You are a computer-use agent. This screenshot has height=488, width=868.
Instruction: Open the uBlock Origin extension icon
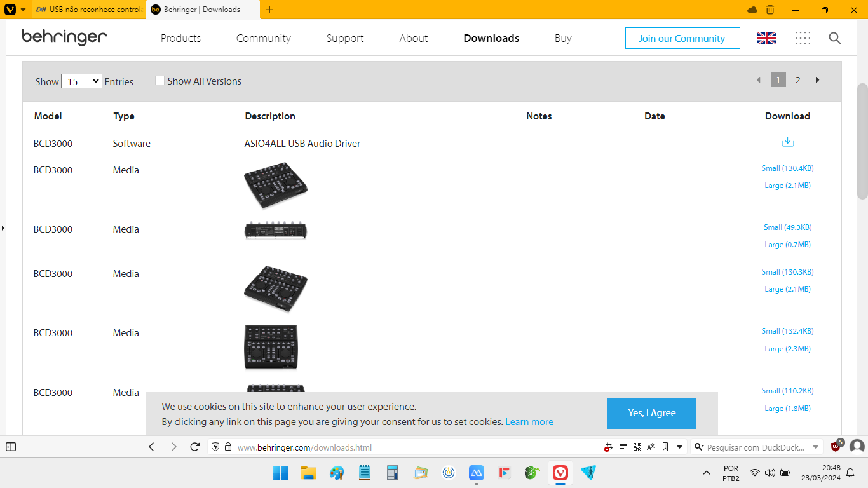[x=836, y=446]
